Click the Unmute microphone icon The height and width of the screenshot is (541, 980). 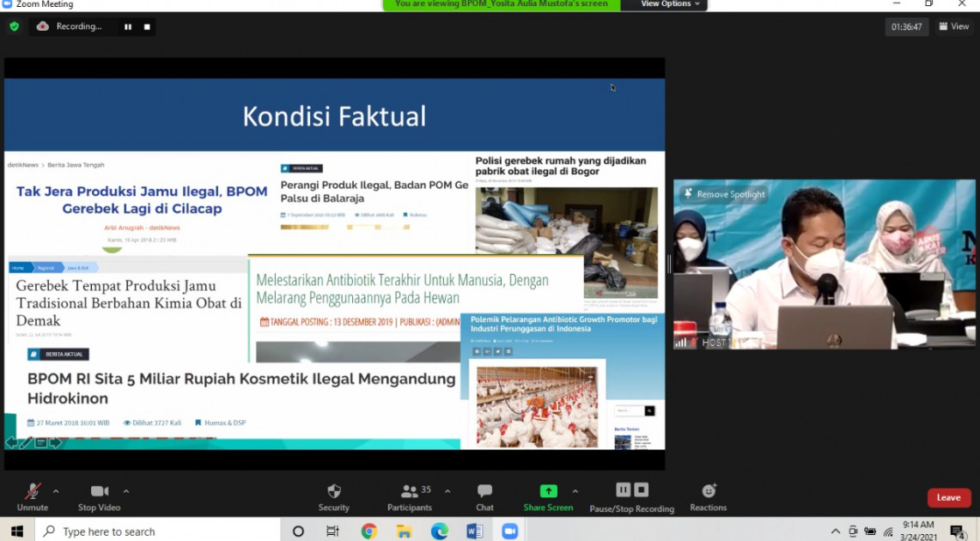pos(32,492)
